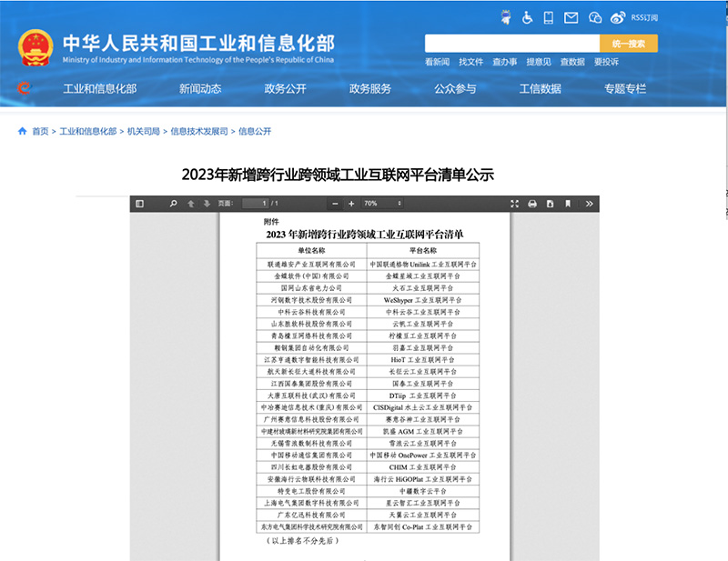Switch PDF to presentation fullscreen mode

pos(514,204)
